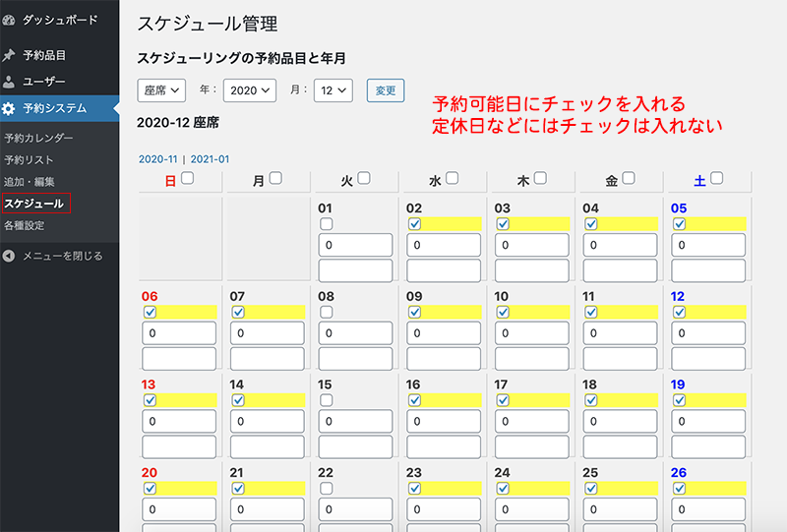Uncheck the box for day 12
Image resolution: width=787 pixels, height=532 pixels.
[679, 312]
